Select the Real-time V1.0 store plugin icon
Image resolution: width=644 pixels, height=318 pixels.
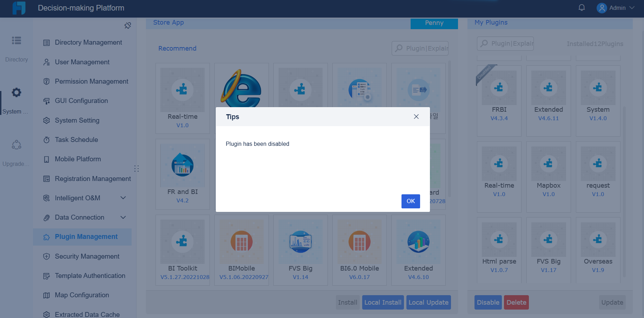(182, 90)
